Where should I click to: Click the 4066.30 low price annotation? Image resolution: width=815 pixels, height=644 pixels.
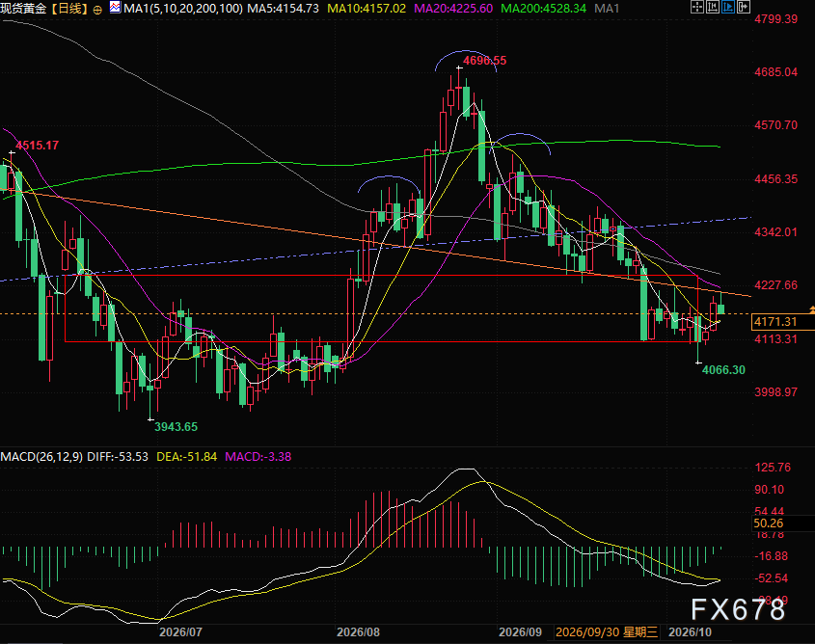(723, 370)
